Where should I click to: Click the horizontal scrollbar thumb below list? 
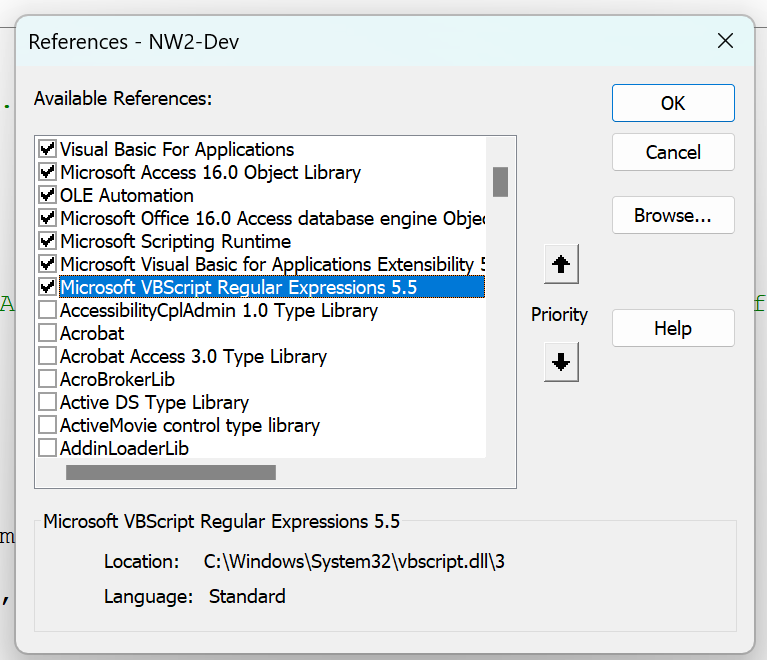click(170, 472)
